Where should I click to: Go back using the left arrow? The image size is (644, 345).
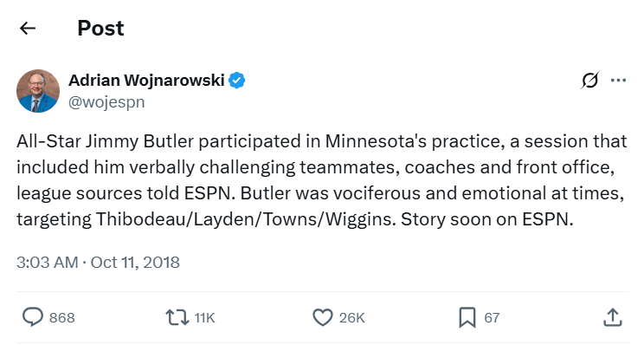coord(28,29)
